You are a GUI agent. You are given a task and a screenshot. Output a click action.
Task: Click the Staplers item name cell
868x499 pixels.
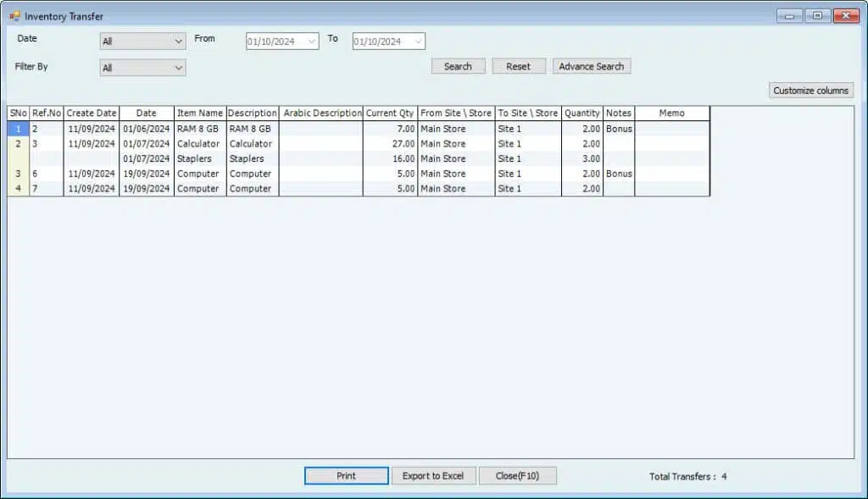pos(200,158)
